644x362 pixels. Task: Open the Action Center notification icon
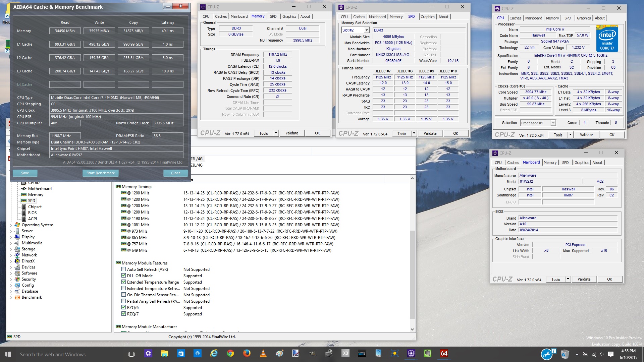[611, 354]
